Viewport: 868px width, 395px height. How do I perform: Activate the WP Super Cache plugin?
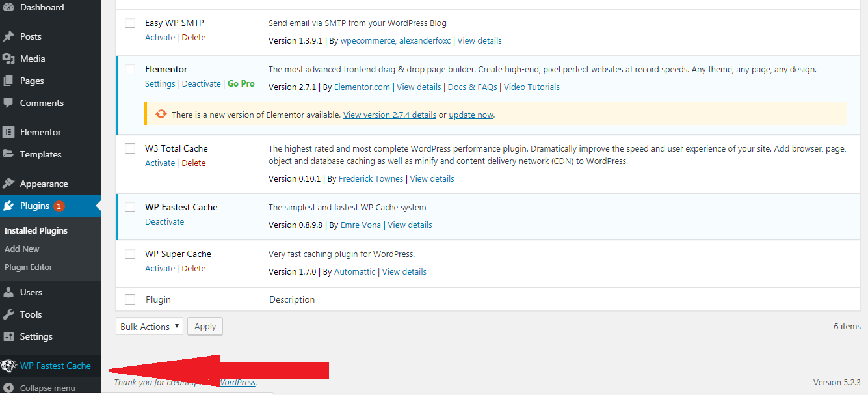[160, 268]
